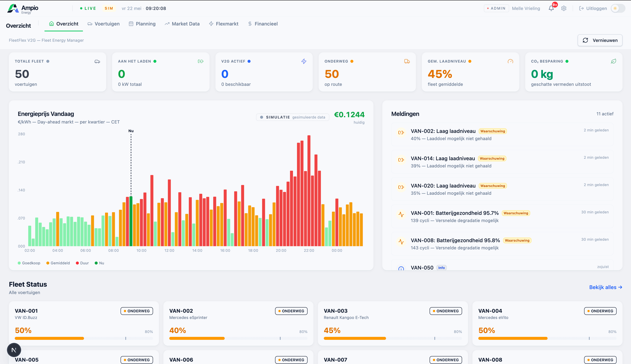This screenshot has width=631, height=364.
Task: Click the Vernieuwen refresh button
Action: [600, 40]
